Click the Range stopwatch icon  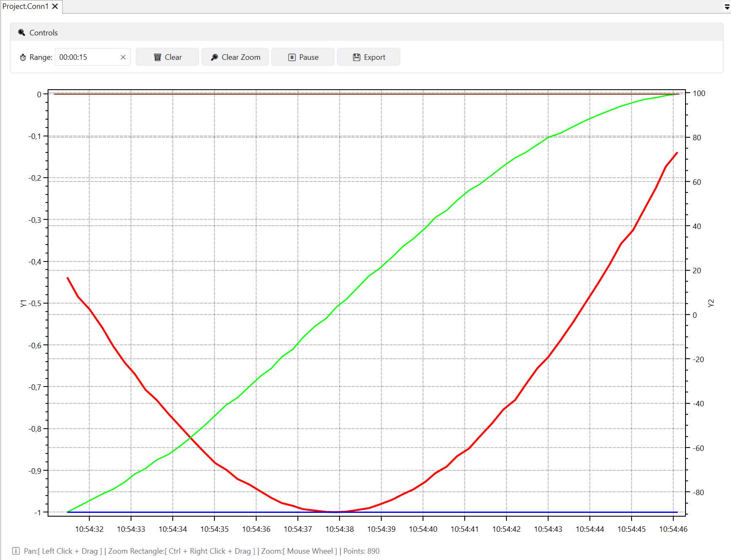tap(23, 57)
